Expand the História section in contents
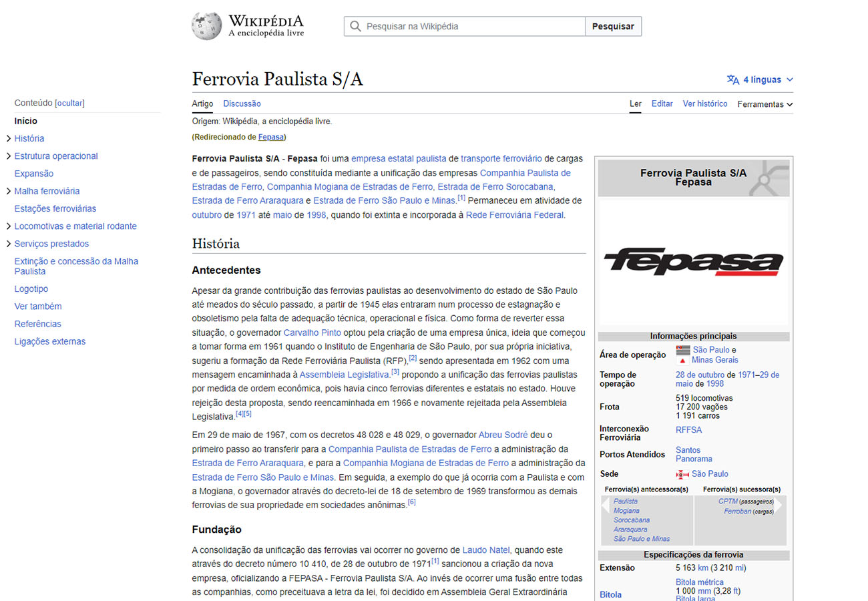Image resolution: width=868 pixels, height=601 pixels. pyautogui.click(x=8, y=138)
